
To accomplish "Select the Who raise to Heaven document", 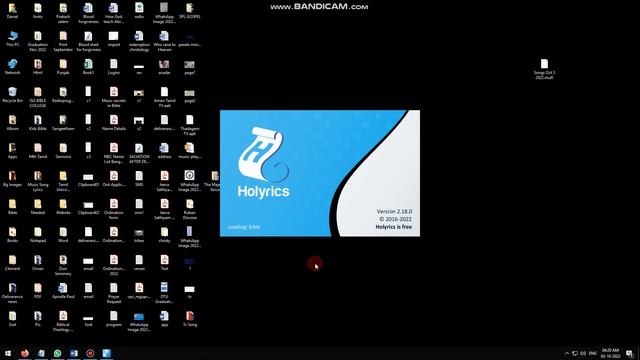I will pos(164,42).
